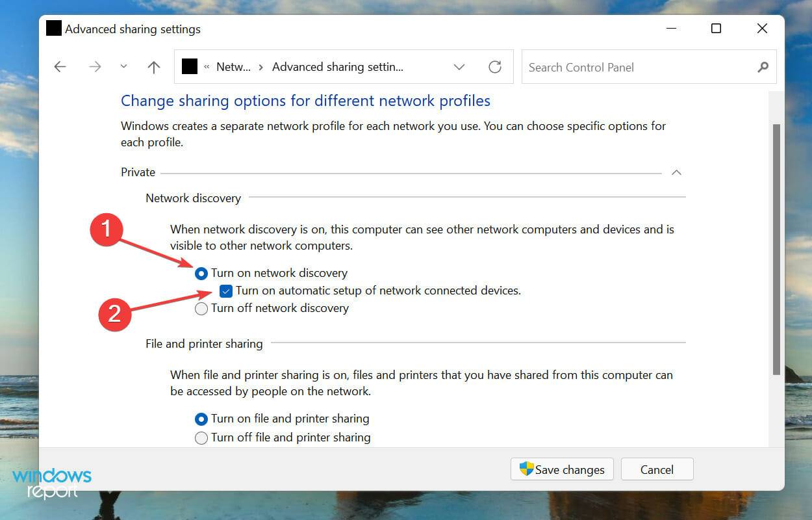Click inside the Search Control Panel field
Screen dimensions: 812x520
pyautogui.click(x=617, y=67)
